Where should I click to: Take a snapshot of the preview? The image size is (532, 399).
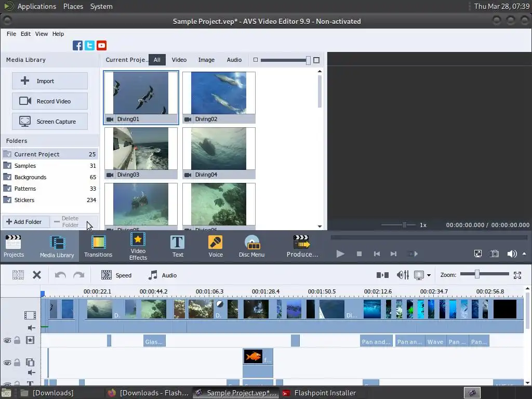click(495, 254)
